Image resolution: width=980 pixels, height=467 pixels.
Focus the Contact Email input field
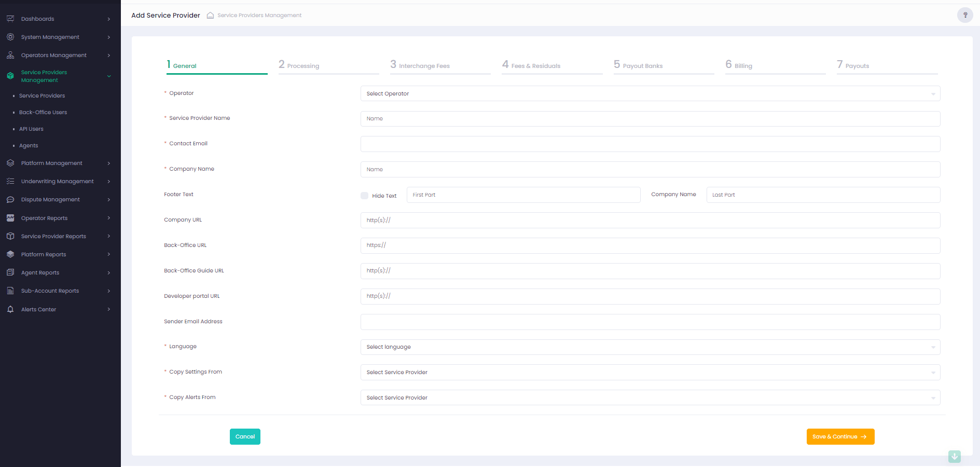coord(650,144)
